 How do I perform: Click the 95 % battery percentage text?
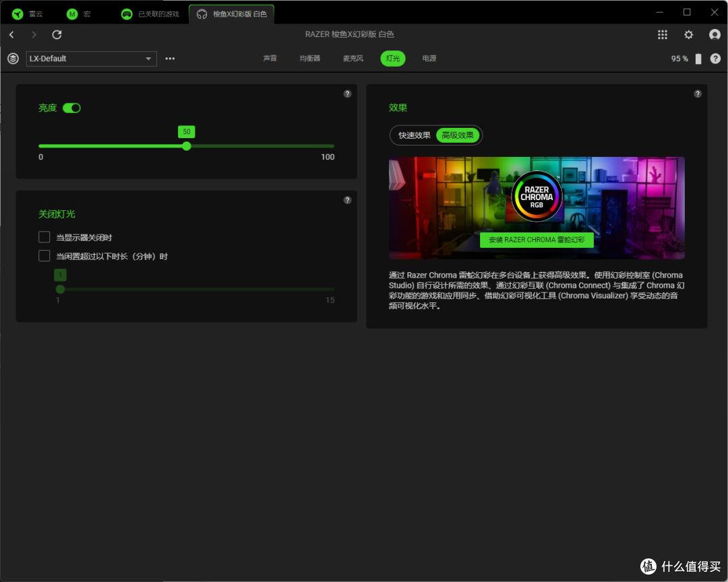(x=679, y=59)
